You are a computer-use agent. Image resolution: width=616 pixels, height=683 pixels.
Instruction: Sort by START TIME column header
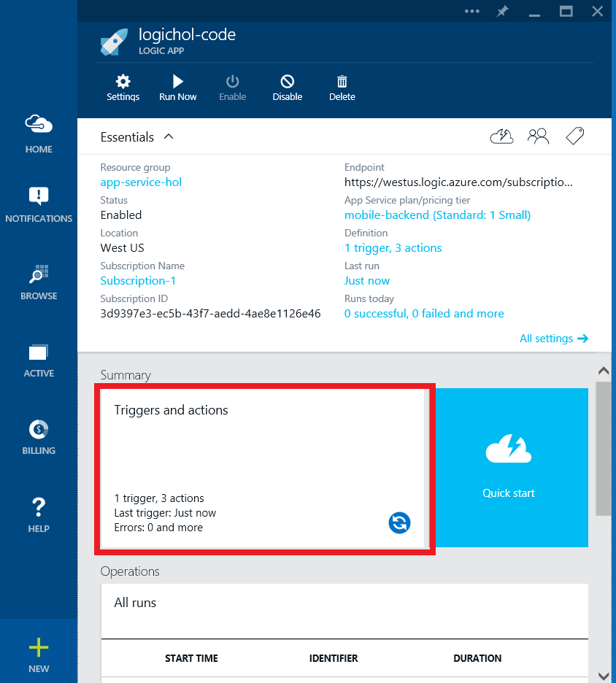point(191,658)
